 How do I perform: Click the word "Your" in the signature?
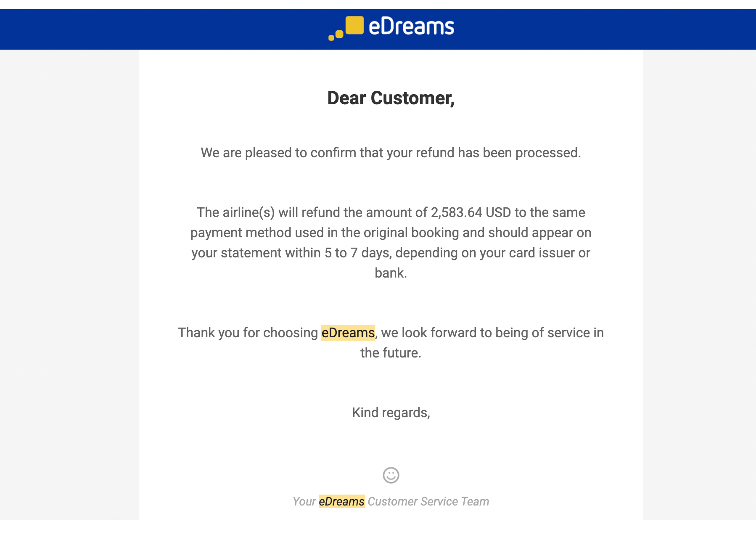point(304,501)
